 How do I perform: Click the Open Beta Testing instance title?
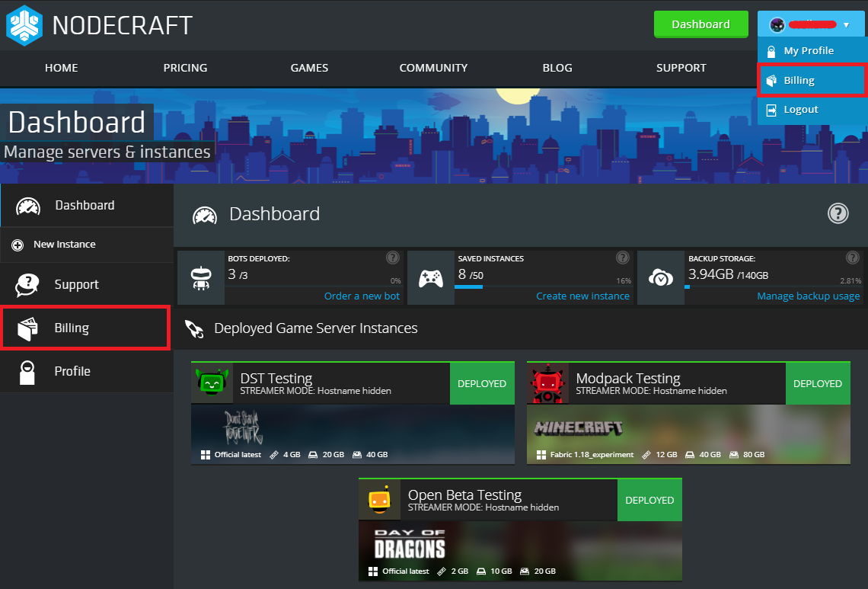coord(464,495)
